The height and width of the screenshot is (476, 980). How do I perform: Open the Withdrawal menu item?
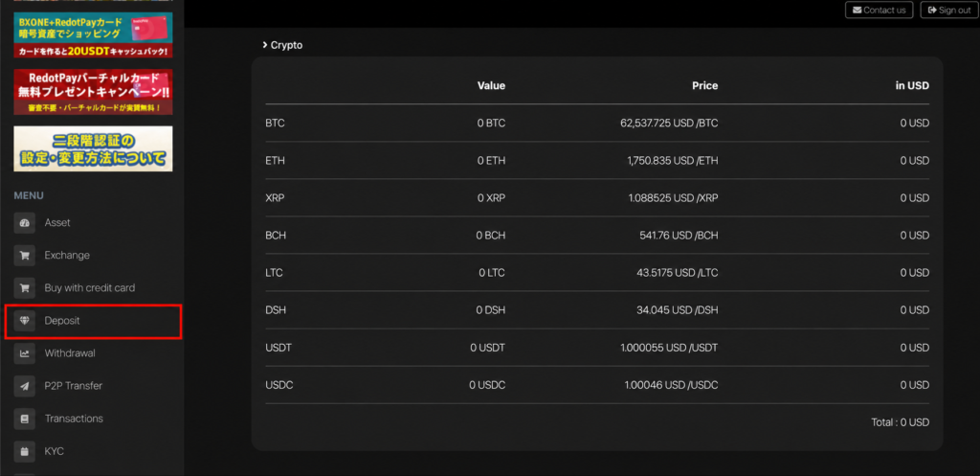tap(93, 353)
